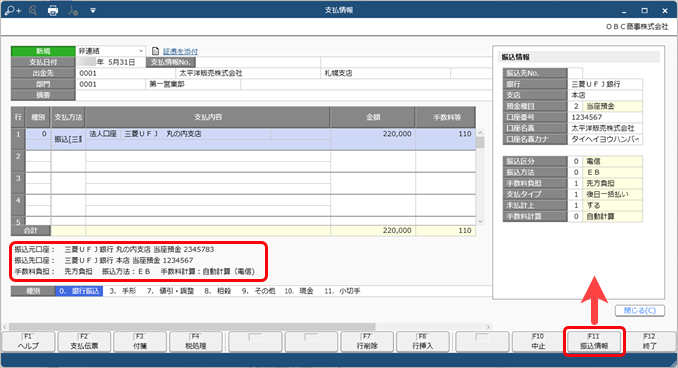
Task: Click the 金額 column header
Action: coord(373,117)
